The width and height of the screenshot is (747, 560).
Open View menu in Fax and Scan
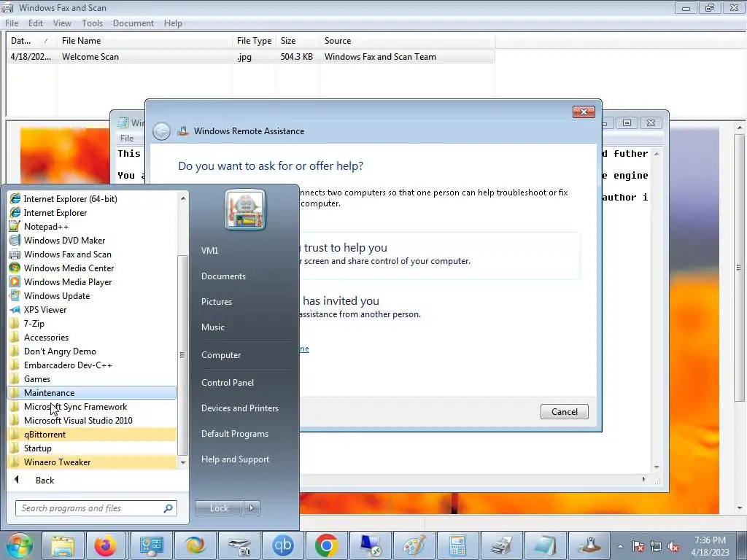pyautogui.click(x=62, y=23)
